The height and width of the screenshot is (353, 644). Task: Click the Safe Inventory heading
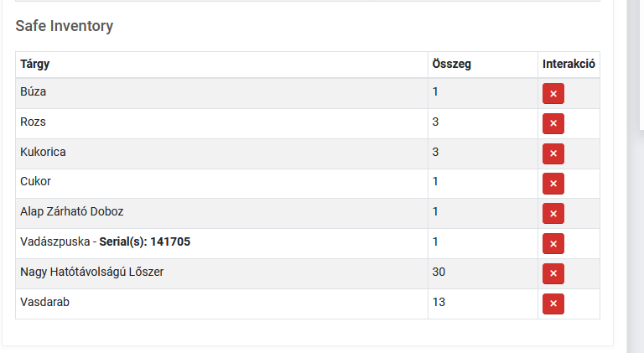tap(64, 26)
